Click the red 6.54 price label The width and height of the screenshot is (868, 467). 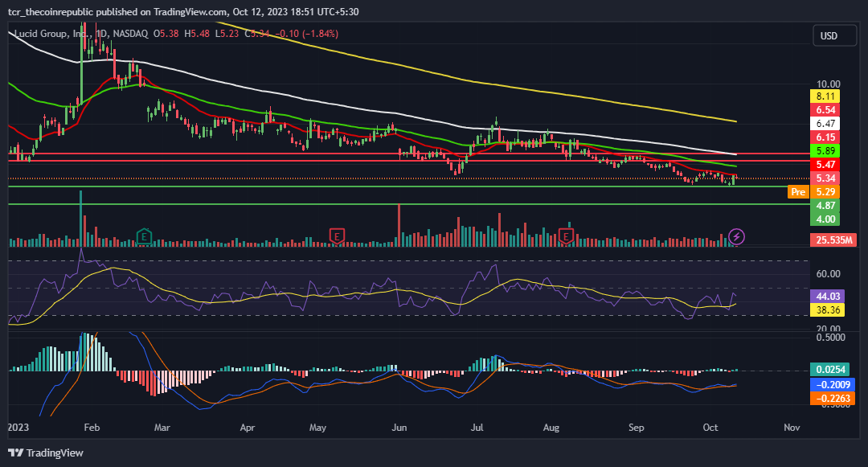click(x=825, y=110)
